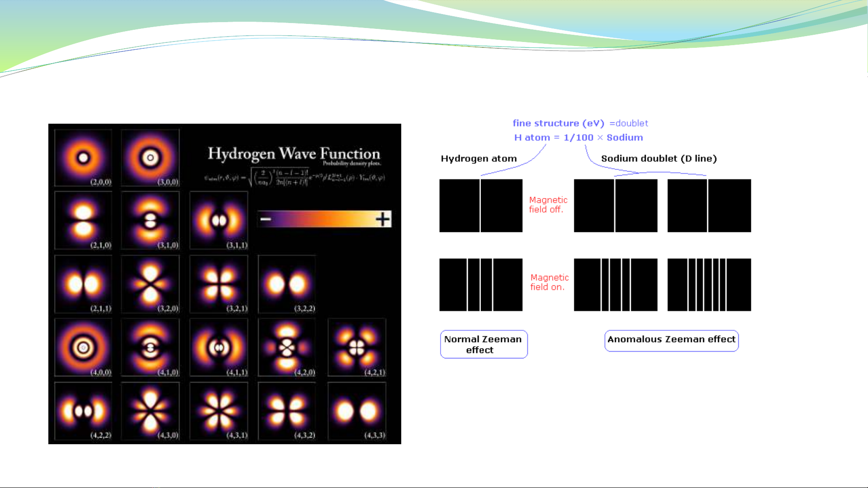
Task: Select the (4,3,1) orbital plot
Action: tap(219, 411)
